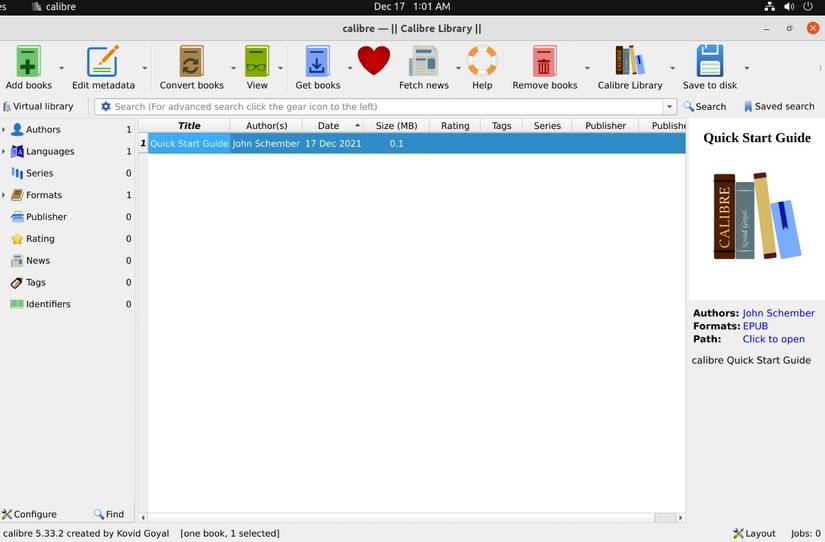825x542 pixels.
Task: Select Authors in the tag browser
Action: (43, 129)
